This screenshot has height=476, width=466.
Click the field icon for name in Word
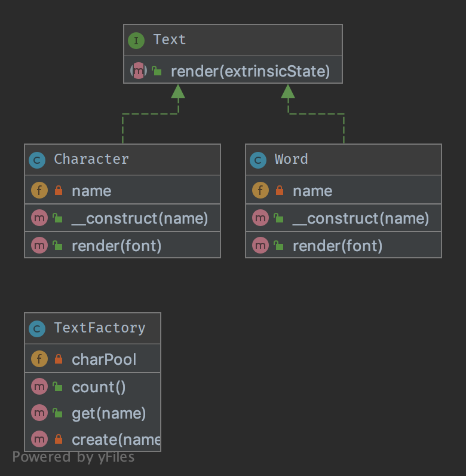(x=260, y=190)
